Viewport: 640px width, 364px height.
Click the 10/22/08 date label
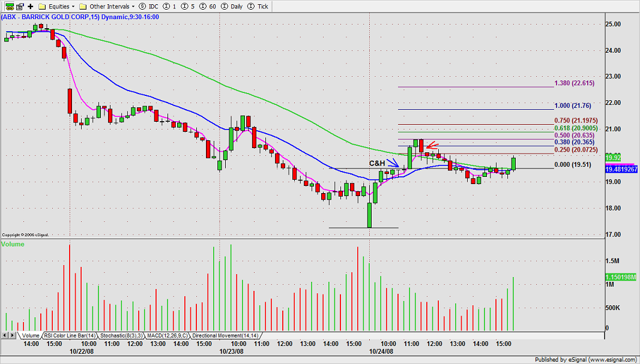81,351
